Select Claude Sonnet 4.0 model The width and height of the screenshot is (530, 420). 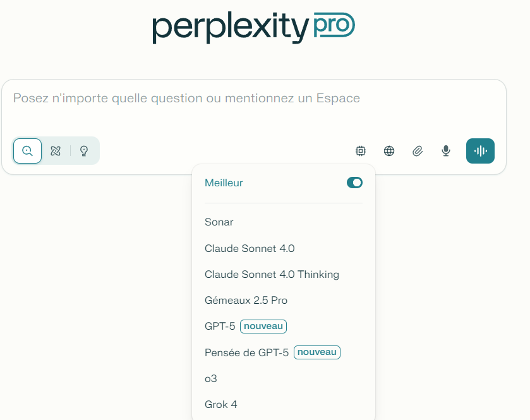pyautogui.click(x=250, y=249)
